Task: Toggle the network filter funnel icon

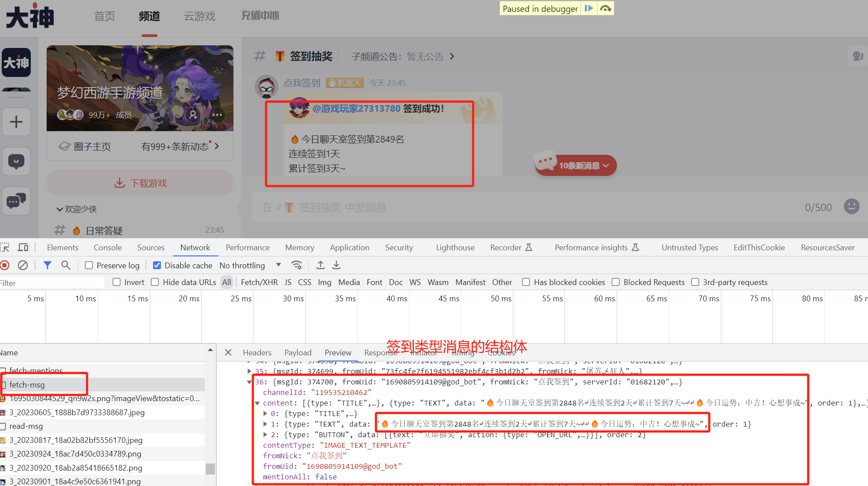Action: pyautogui.click(x=47, y=265)
